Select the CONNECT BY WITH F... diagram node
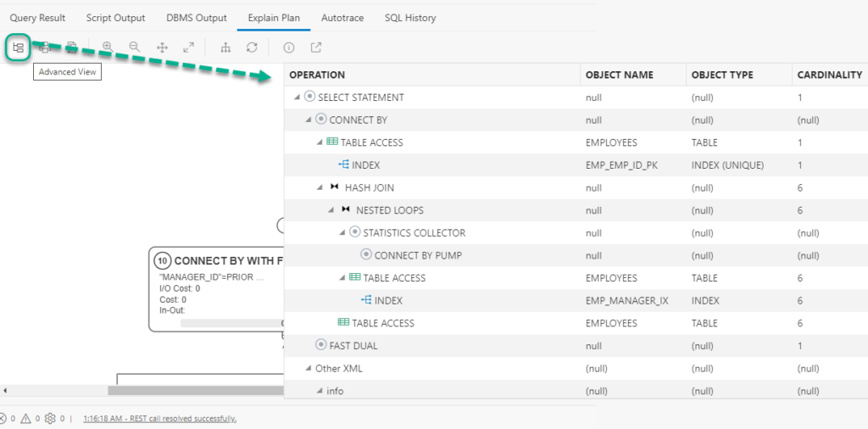868x429 pixels. pos(216,289)
